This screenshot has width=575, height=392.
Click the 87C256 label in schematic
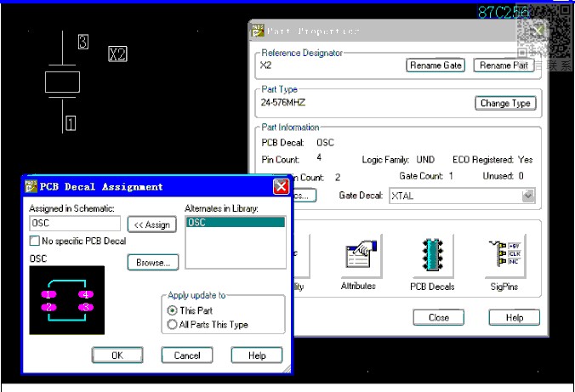coord(504,13)
